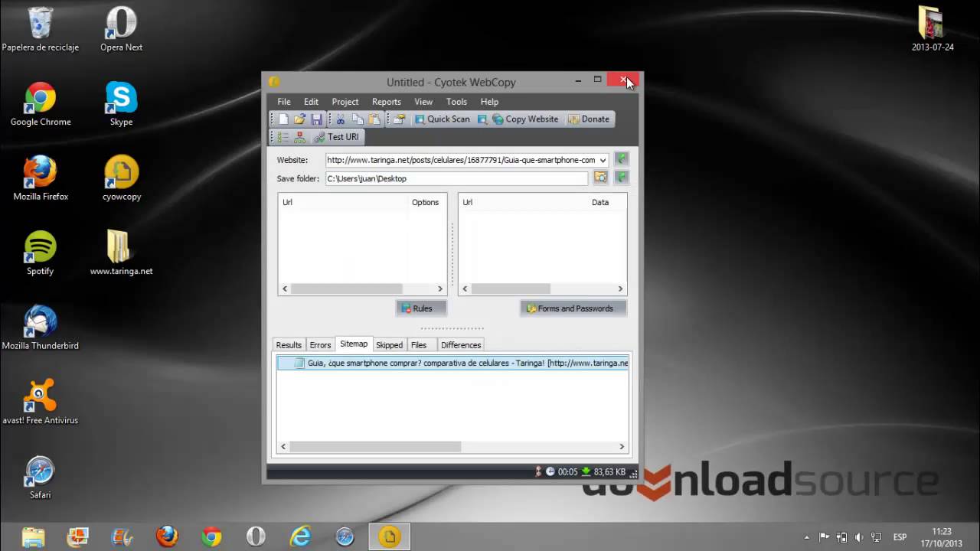Click the Open project folder icon

pos(299,119)
